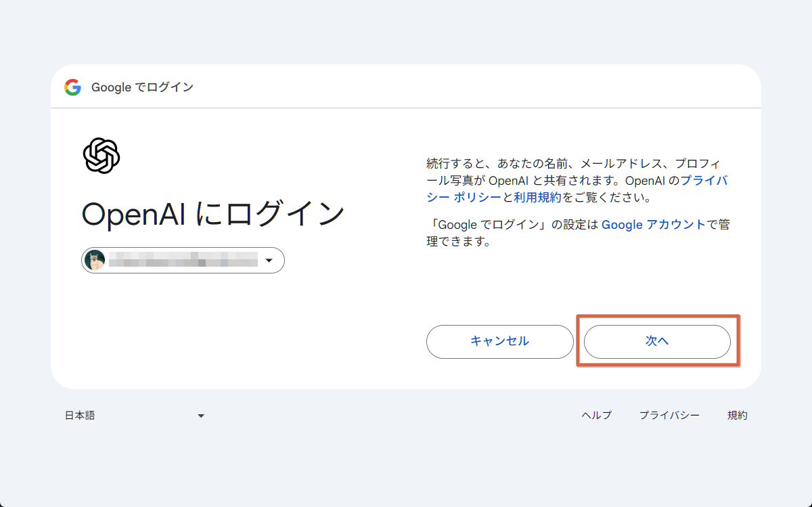
Task: Click the OpenAI logo icon
Action: click(101, 156)
